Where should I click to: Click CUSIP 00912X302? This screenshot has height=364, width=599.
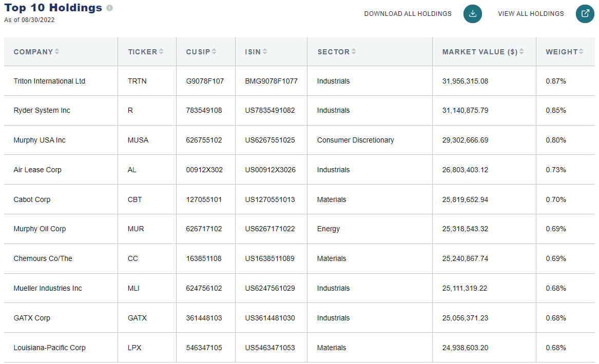204,170
